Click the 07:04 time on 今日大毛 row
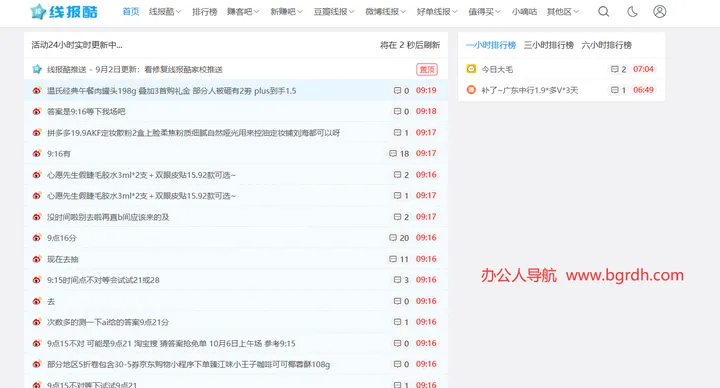The height and width of the screenshot is (388, 720). point(643,69)
